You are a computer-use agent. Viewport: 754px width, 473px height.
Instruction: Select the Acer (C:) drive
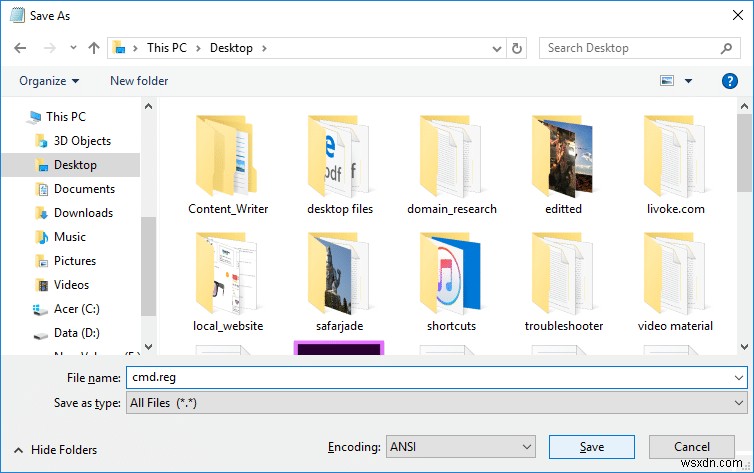tap(76, 309)
